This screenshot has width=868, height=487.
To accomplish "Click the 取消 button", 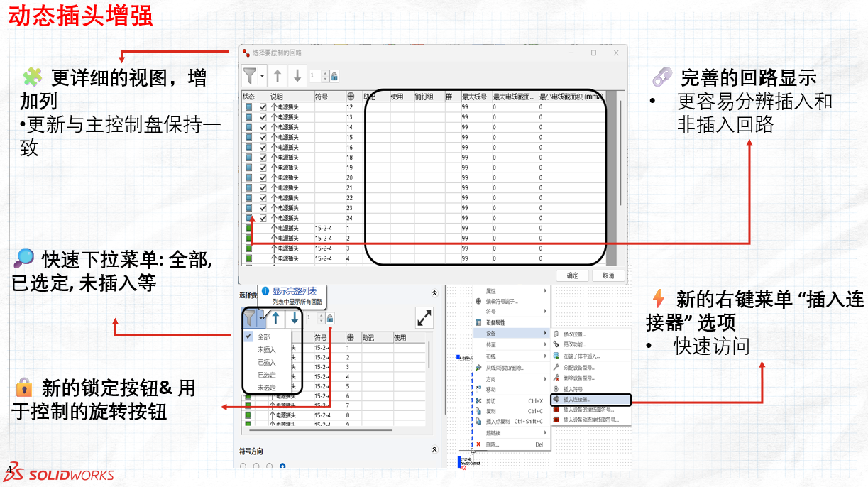I will click(608, 275).
